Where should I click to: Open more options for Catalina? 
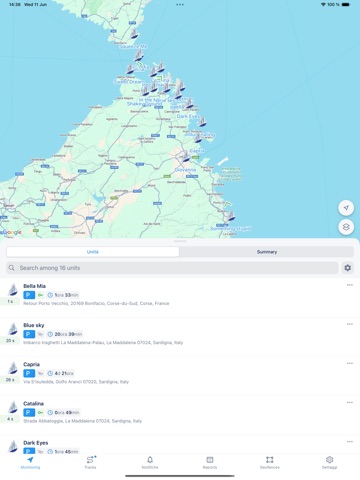point(350,402)
